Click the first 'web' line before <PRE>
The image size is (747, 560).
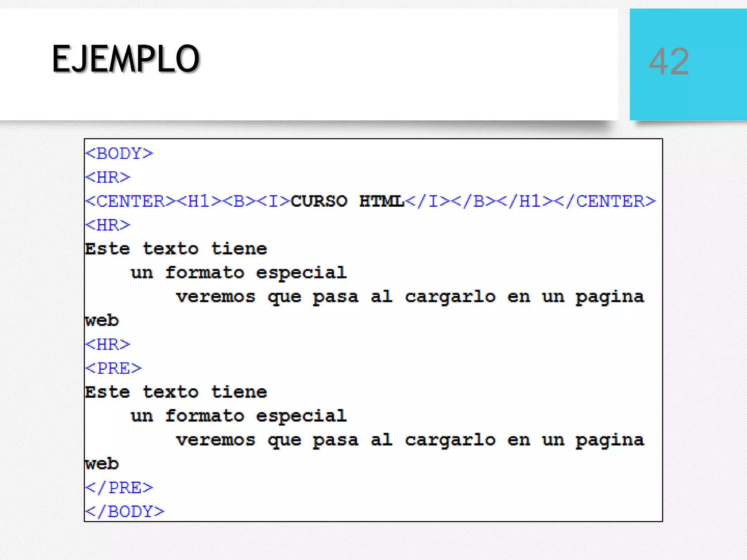pyautogui.click(x=102, y=320)
